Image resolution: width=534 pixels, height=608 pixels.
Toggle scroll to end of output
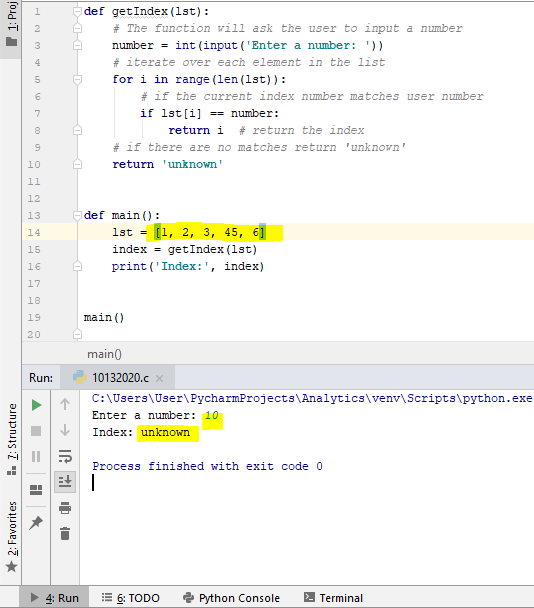[65, 482]
